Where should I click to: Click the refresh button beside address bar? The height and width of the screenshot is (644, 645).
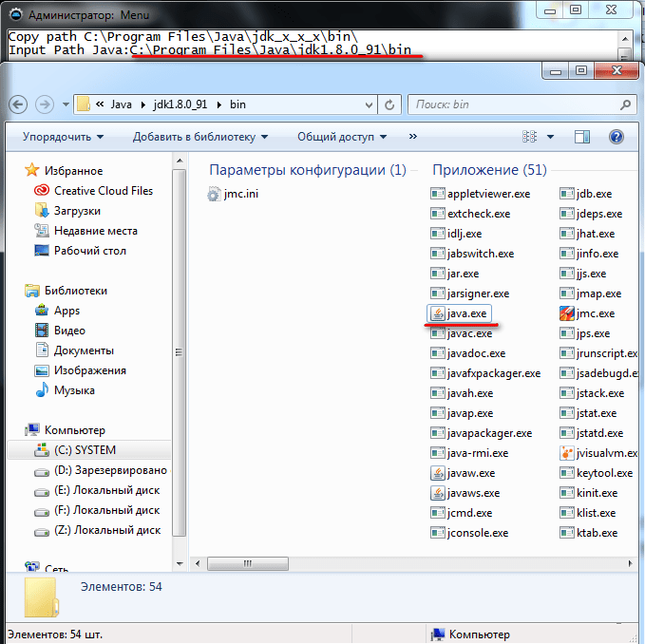pyautogui.click(x=389, y=104)
